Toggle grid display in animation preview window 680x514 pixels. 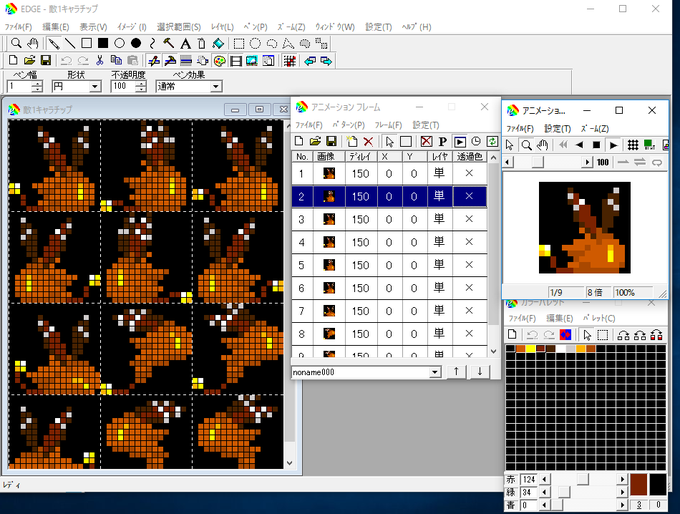[x=633, y=145]
